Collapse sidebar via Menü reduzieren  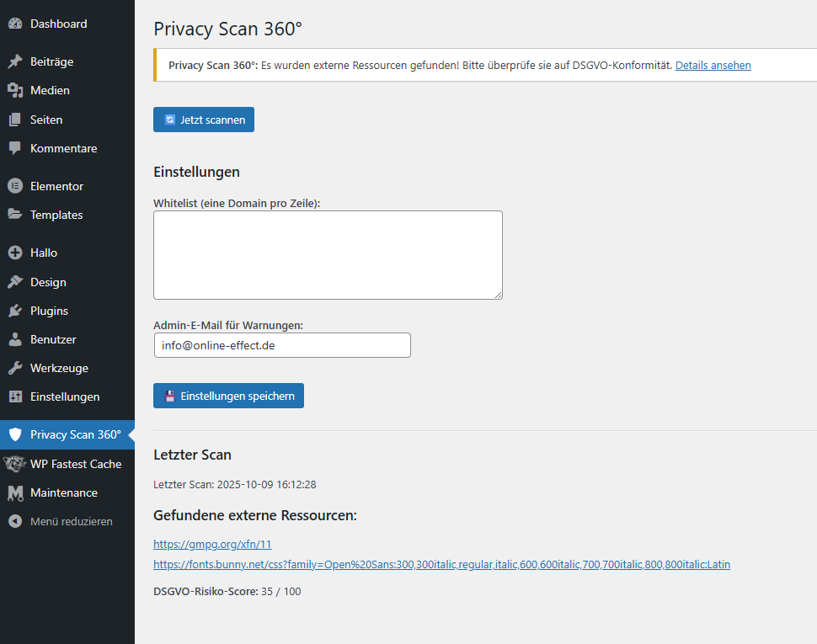coord(71,521)
